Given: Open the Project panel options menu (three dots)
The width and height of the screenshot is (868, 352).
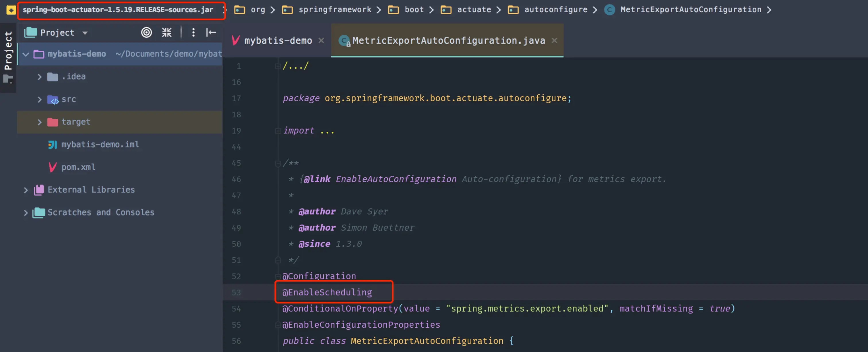Looking at the screenshot, I should (193, 33).
